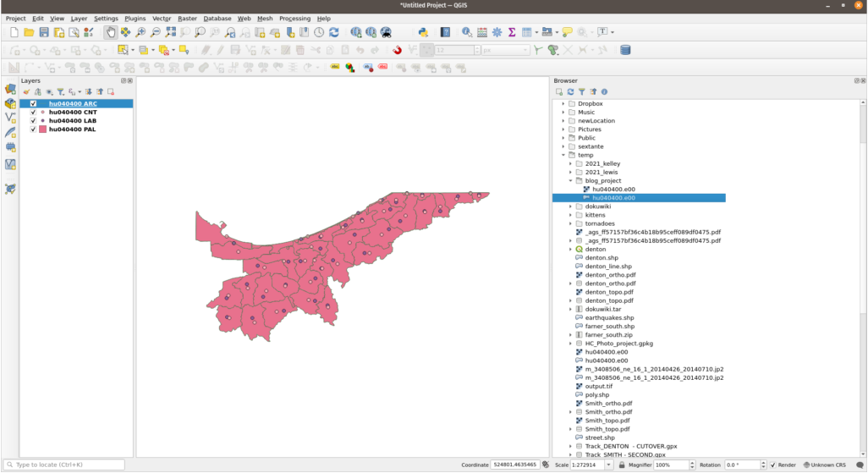Screen dimensions: 868x473
Task: Open the Processing menu
Action: tap(294, 18)
